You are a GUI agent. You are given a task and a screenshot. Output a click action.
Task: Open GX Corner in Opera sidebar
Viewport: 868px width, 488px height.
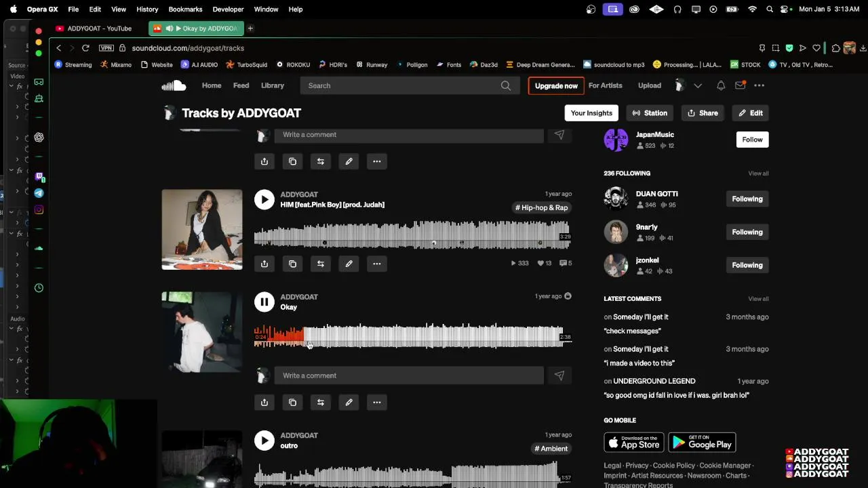click(39, 82)
